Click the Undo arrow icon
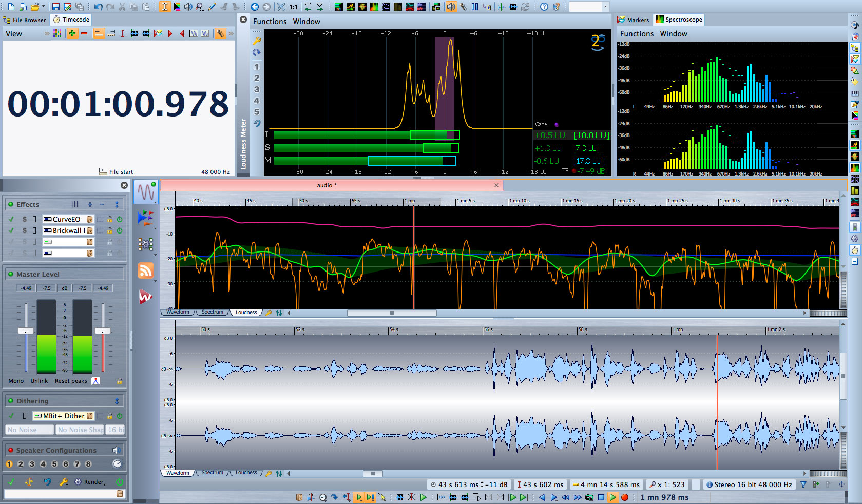Viewport: 862px width, 504px height. coord(98,7)
